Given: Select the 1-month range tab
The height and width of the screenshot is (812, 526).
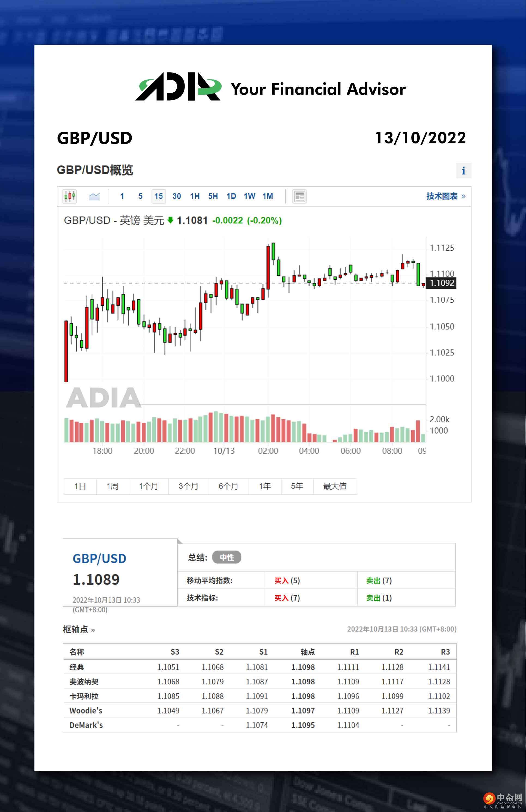Looking at the screenshot, I should tap(148, 486).
